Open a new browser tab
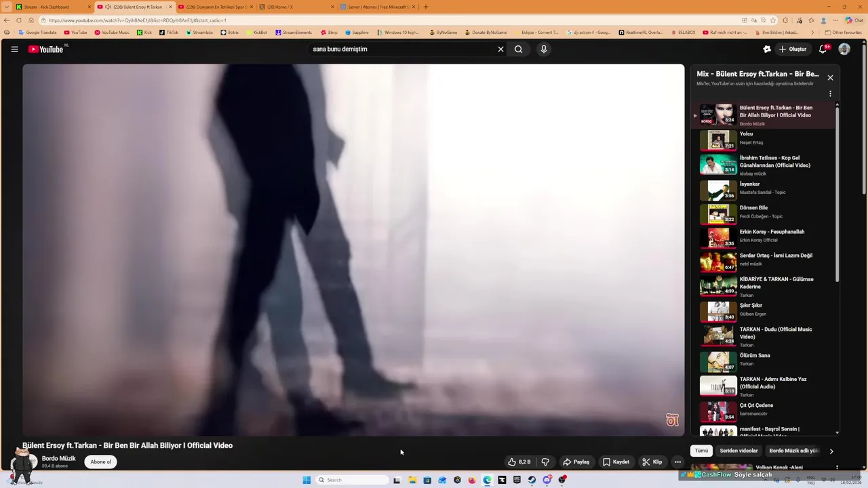 425,7
